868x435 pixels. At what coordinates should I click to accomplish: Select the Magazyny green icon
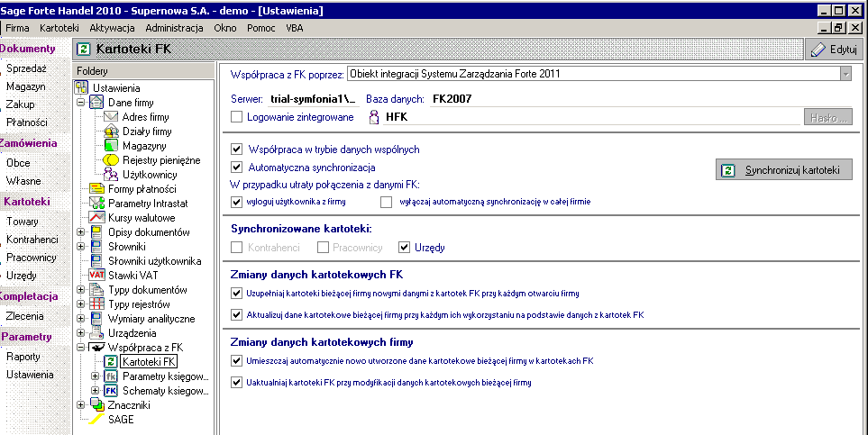click(x=111, y=146)
